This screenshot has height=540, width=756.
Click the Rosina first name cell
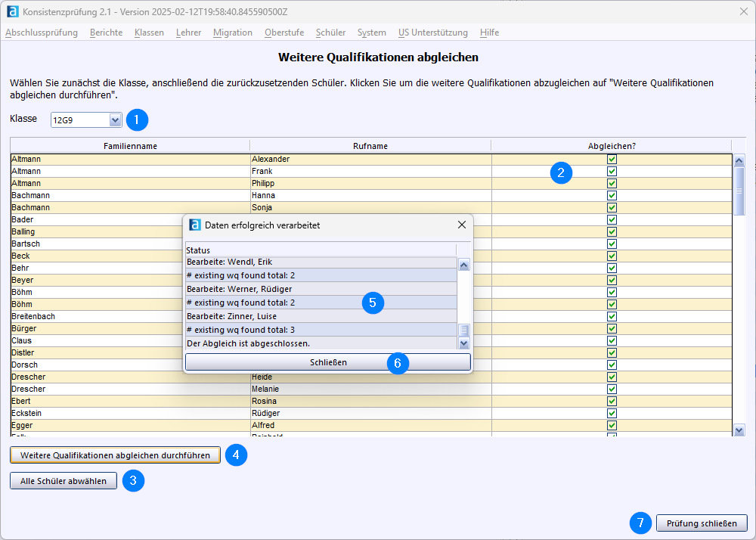tap(370, 401)
